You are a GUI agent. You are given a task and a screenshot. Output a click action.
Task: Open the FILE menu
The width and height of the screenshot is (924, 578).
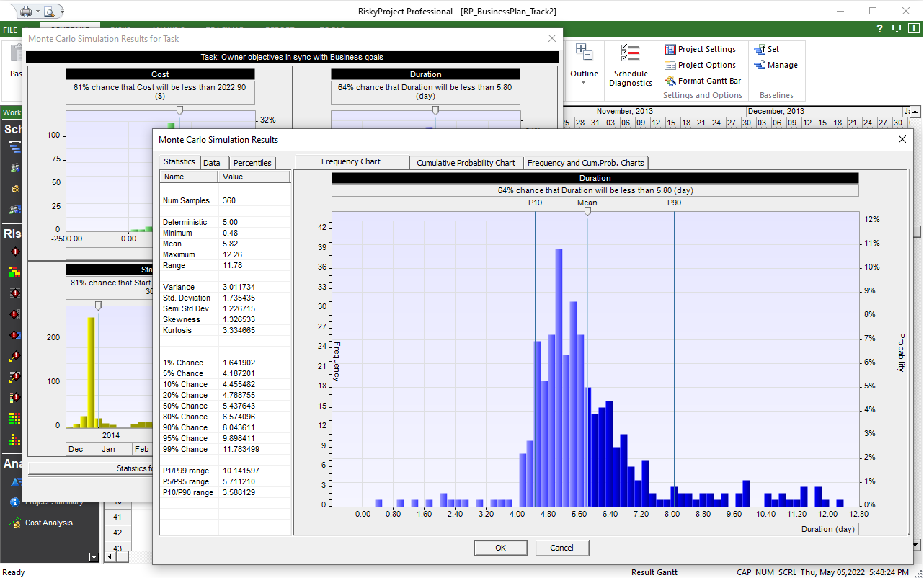(10, 30)
